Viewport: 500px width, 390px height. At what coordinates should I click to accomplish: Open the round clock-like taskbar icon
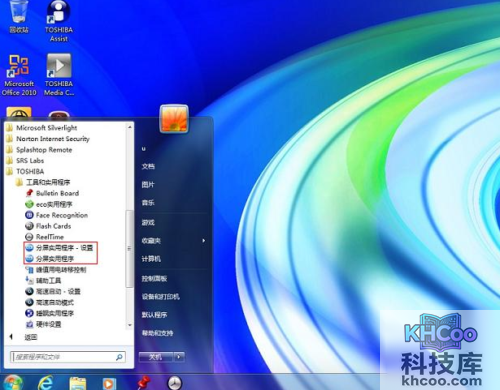tap(175, 383)
